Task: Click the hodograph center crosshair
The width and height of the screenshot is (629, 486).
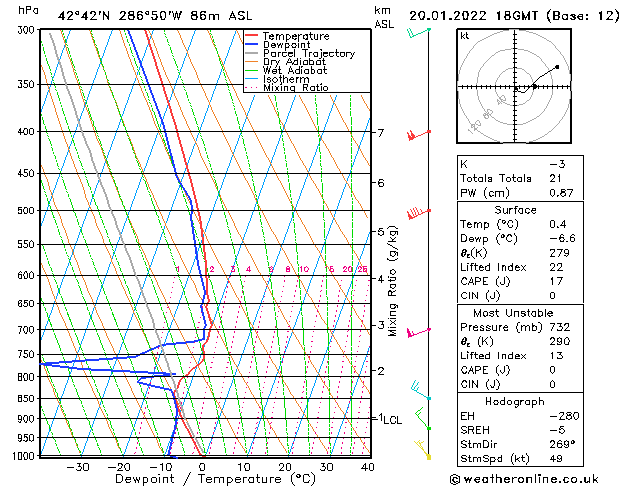Action: 515,87
